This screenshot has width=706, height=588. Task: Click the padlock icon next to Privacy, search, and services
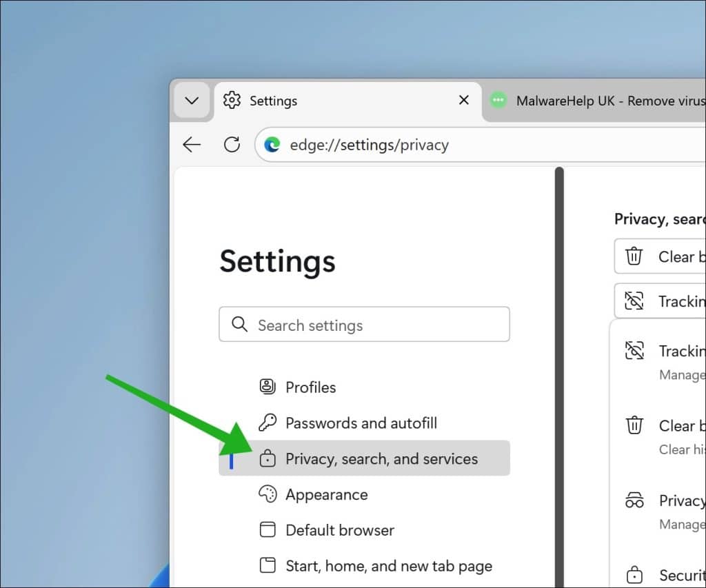(269, 458)
